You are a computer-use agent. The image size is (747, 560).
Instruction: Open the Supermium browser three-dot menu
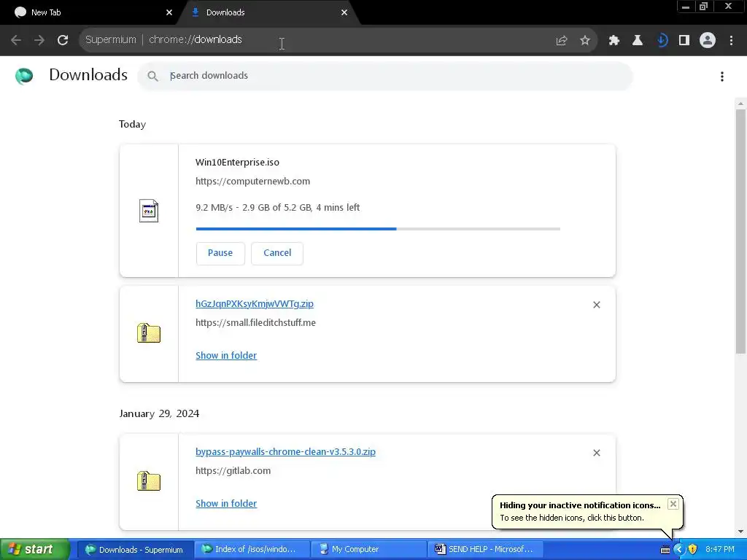(x=731, y=41)
